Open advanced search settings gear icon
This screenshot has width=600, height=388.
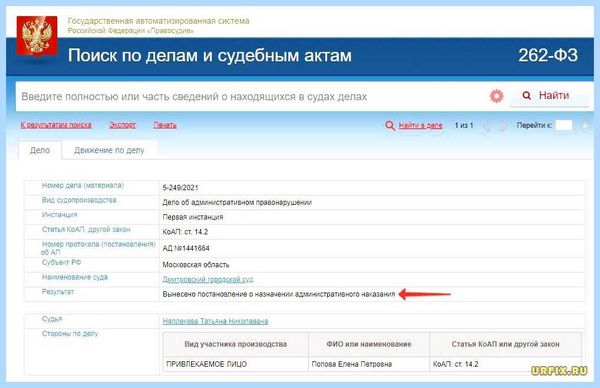point(496,96)
